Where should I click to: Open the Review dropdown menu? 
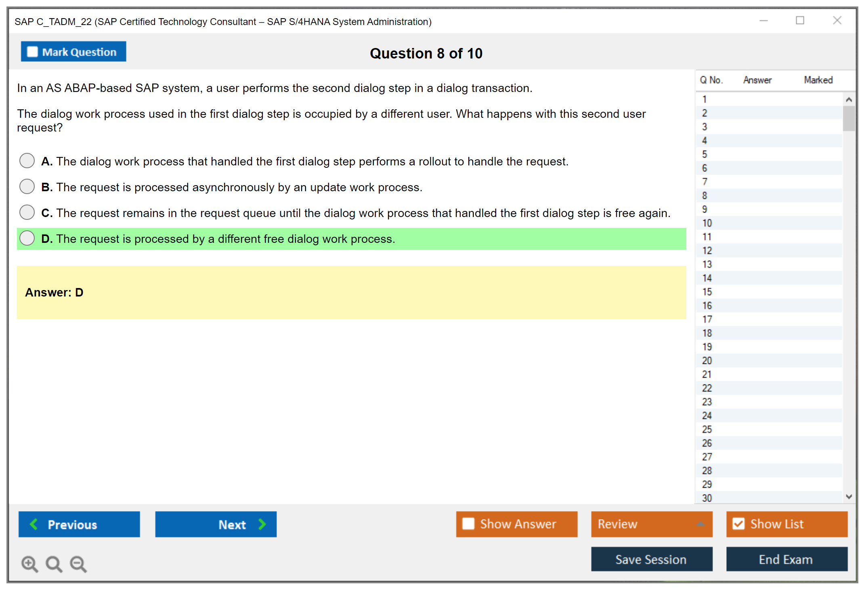click(x=701, y=524)
